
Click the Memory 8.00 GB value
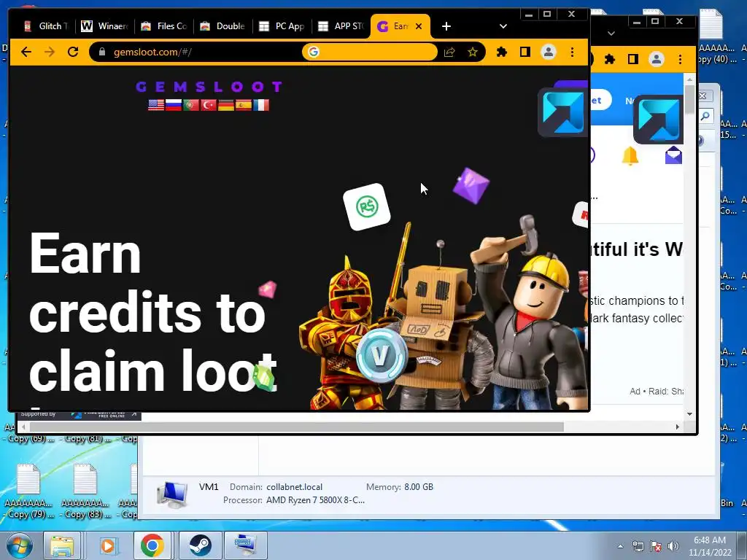pos(419,486)
